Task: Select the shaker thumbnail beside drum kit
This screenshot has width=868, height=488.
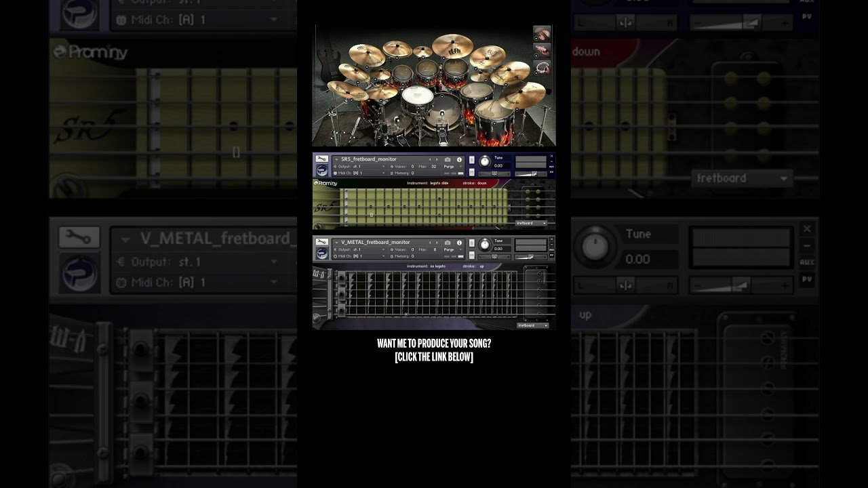Action: click(542, 50)
